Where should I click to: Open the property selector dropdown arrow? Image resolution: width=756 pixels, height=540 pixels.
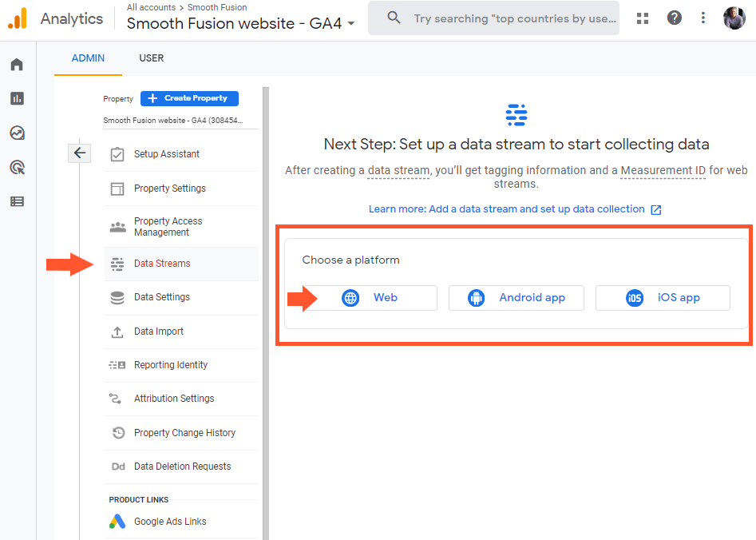(351, 23)
